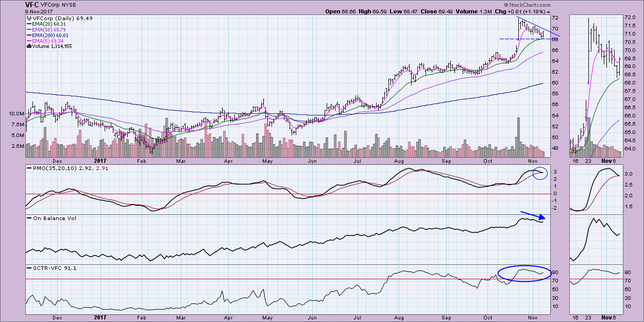Click the 68.5 label on zoom panel axis

[630, 75]
